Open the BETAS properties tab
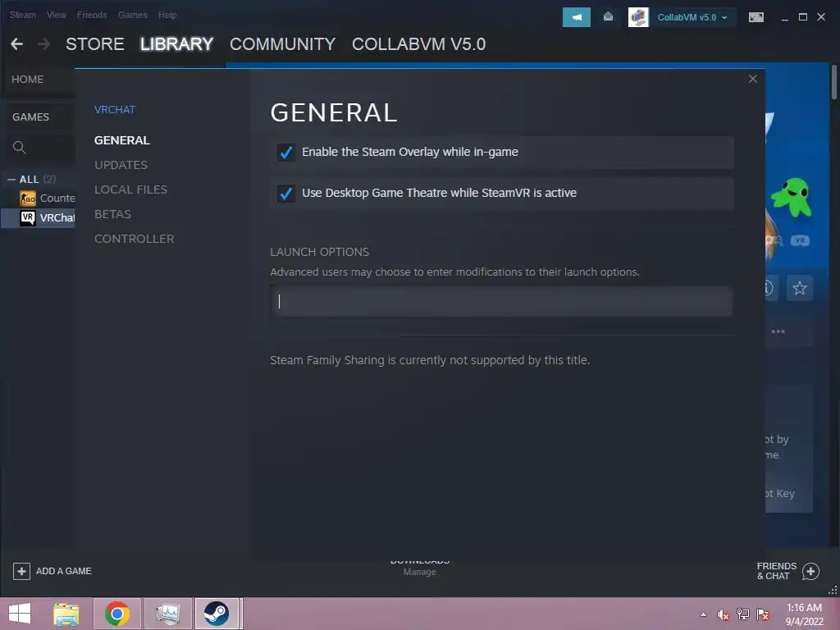Viewport: 840px width, 630px height. click(x=112, y=214)
